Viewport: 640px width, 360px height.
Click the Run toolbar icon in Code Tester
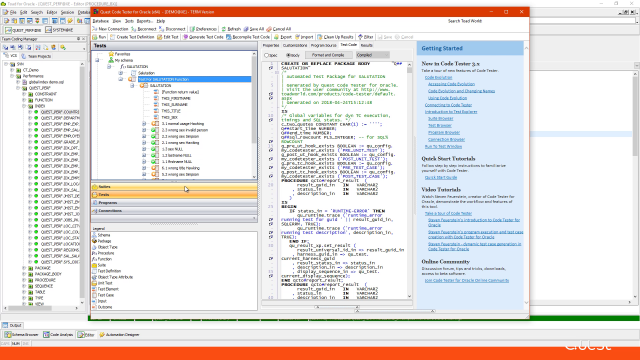(95, 37)
